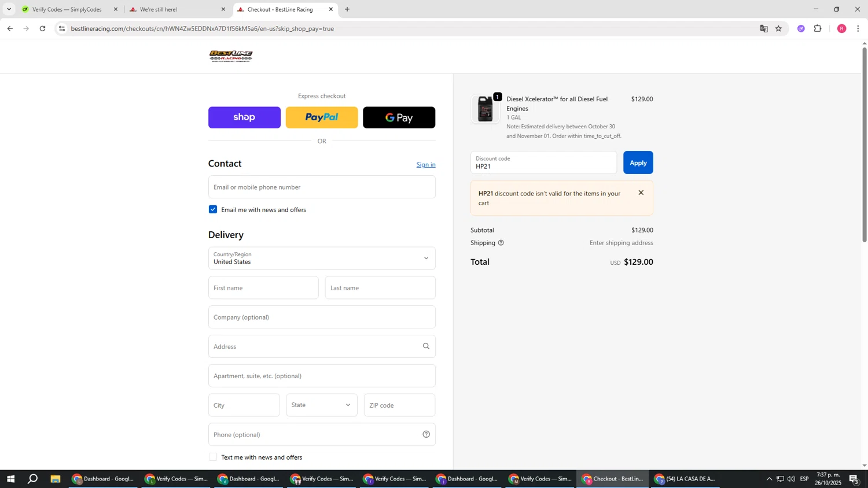Click the phone help question mark icon
The image size is (868, 488).
[x=426, y=435]
